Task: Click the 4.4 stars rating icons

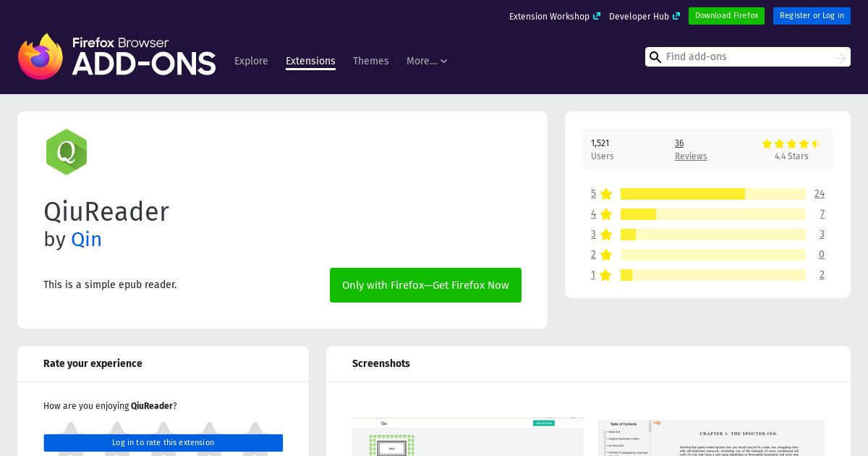Action: (791, 143)
